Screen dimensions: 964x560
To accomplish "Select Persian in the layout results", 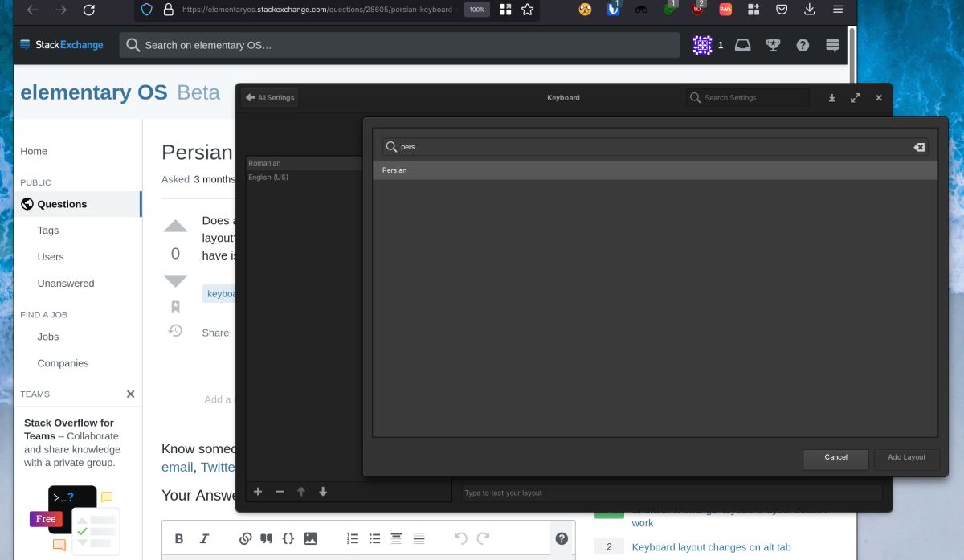I will [x=655, y=170].
